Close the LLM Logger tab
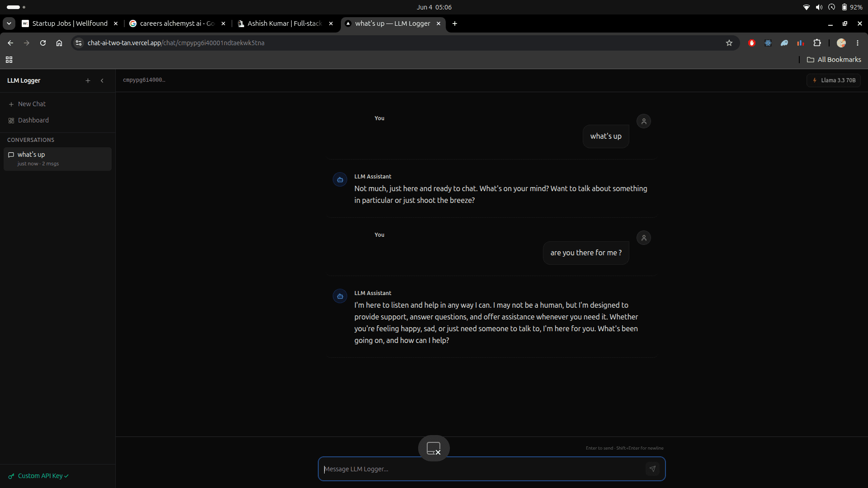Screen dimensions: 868x488 coord(439,23)
